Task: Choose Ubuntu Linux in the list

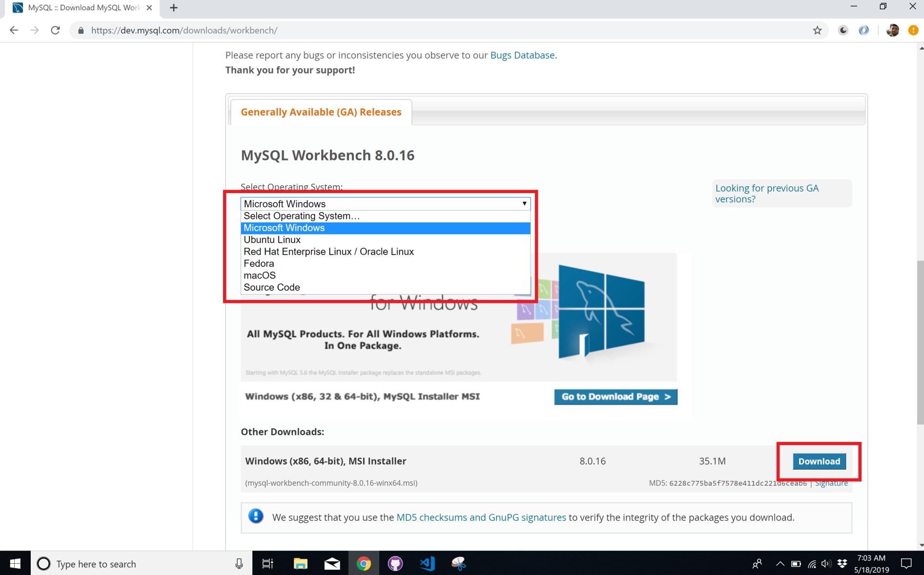Action: point(386,240)
